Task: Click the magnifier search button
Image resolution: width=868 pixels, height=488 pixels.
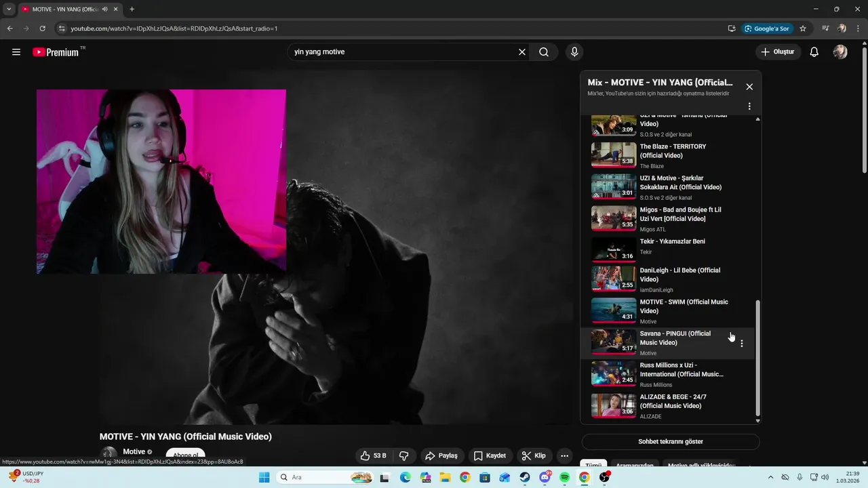Action: point(544,52)
